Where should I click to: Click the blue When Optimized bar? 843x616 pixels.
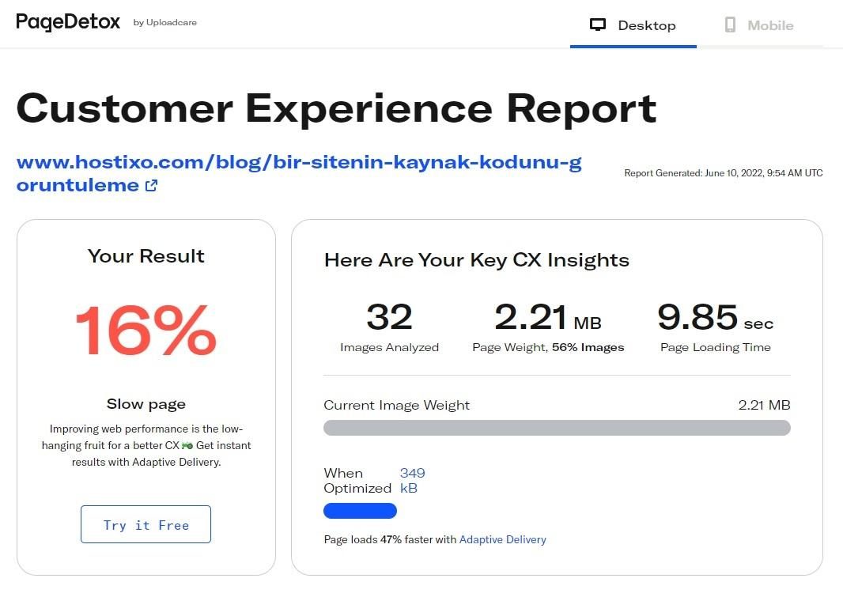(x=360, y=511)
